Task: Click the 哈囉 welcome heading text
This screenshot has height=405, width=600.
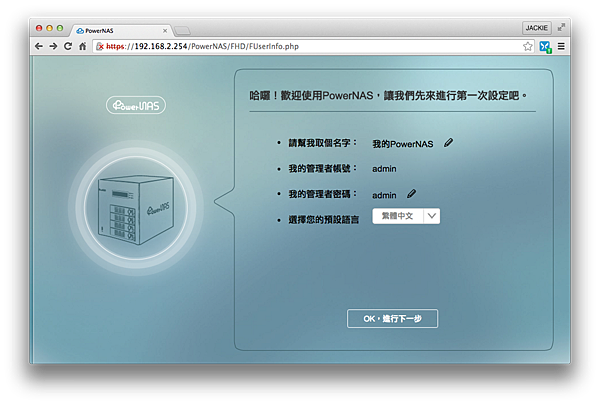Action: tap(388, 95)
